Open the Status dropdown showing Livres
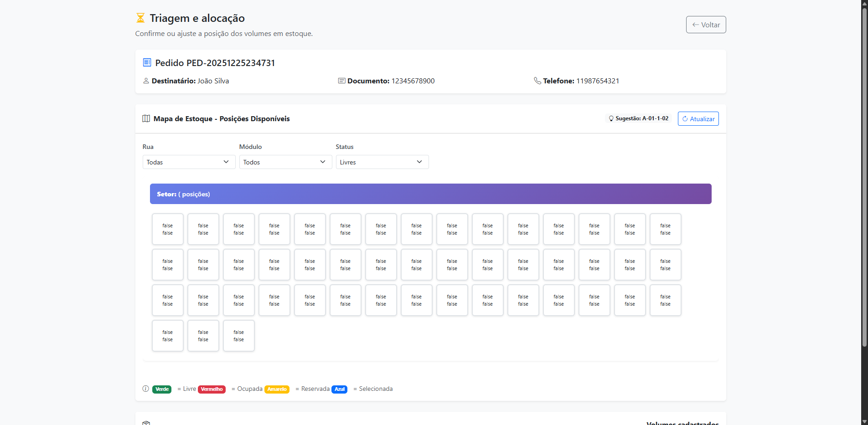 tap(382, 162)
